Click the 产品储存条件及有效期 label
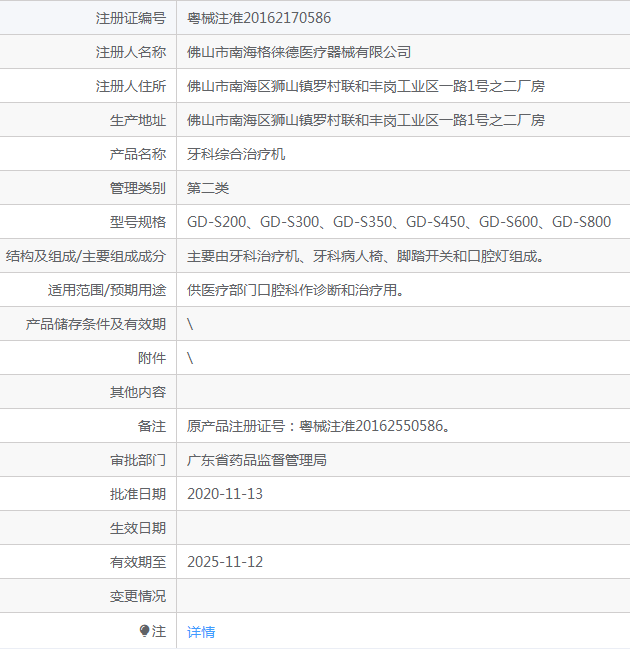630x649 pixels. [96, 324]
